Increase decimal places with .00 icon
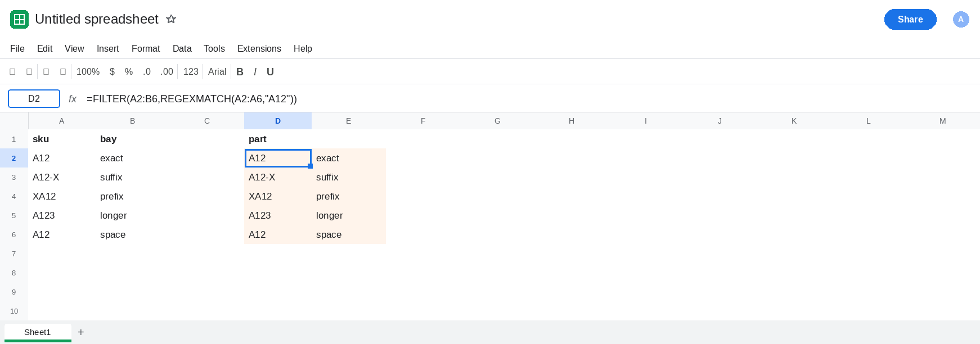The height and width of the screenshot is (344, 980). [x=167, y=72]
